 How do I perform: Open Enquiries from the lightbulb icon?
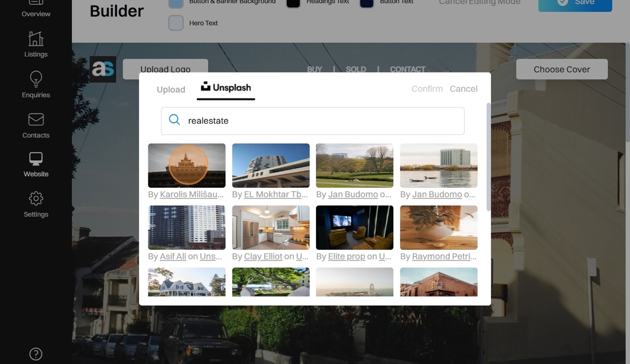coord(36,85)
